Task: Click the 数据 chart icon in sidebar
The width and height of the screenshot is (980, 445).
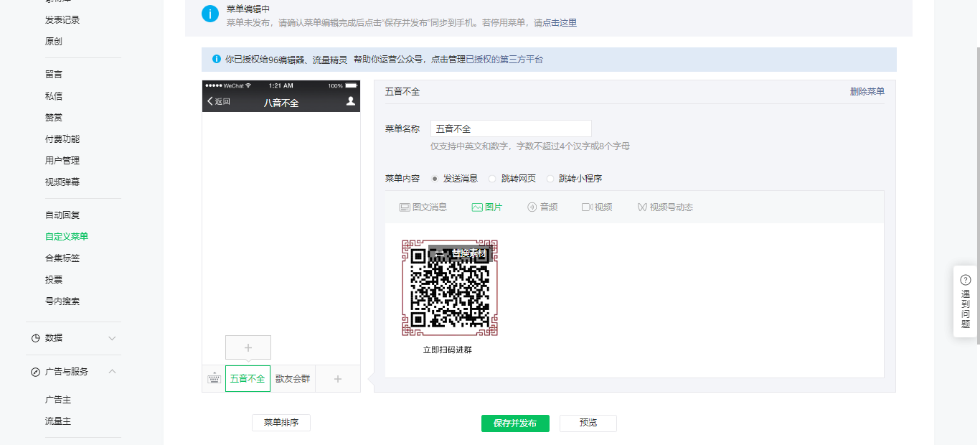Action: [x=36, y=338]
